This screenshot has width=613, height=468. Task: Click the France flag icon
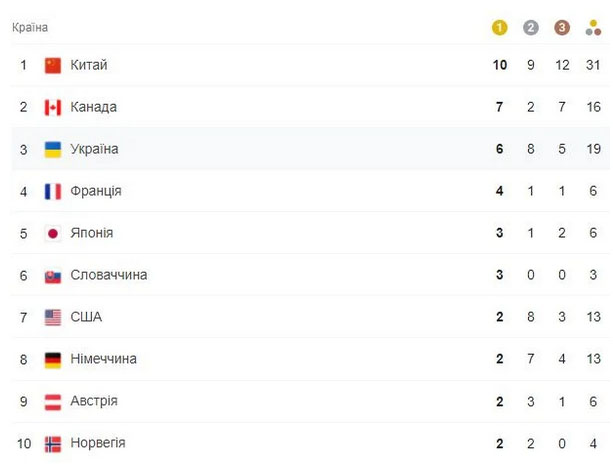point(53,192)
